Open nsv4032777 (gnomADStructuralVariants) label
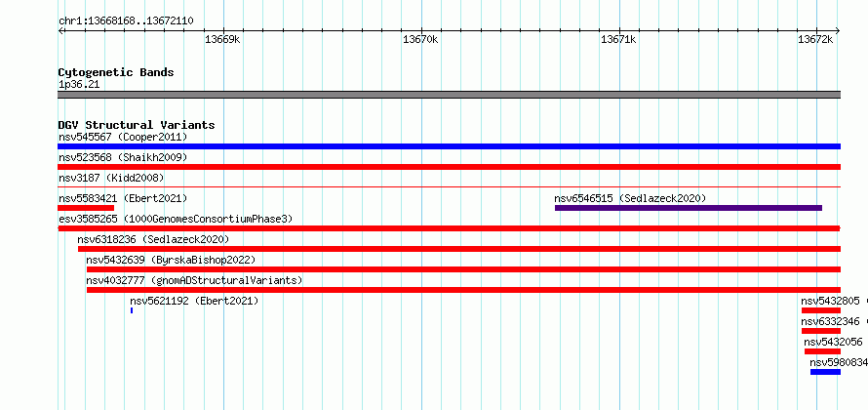Image resolution: width=868 pixels, height=410 pixels. coord(194,280)
